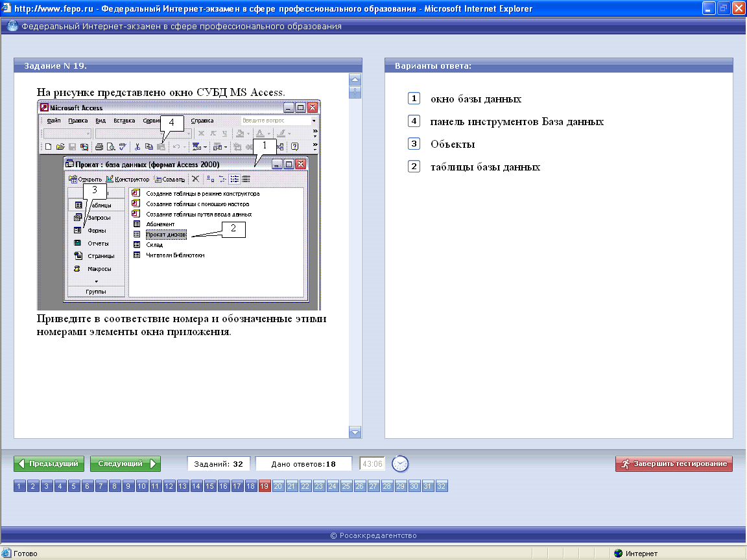Click the Справка menu in Access picture
Viewport: 747px width, 560px height.
tap(202, 121)
